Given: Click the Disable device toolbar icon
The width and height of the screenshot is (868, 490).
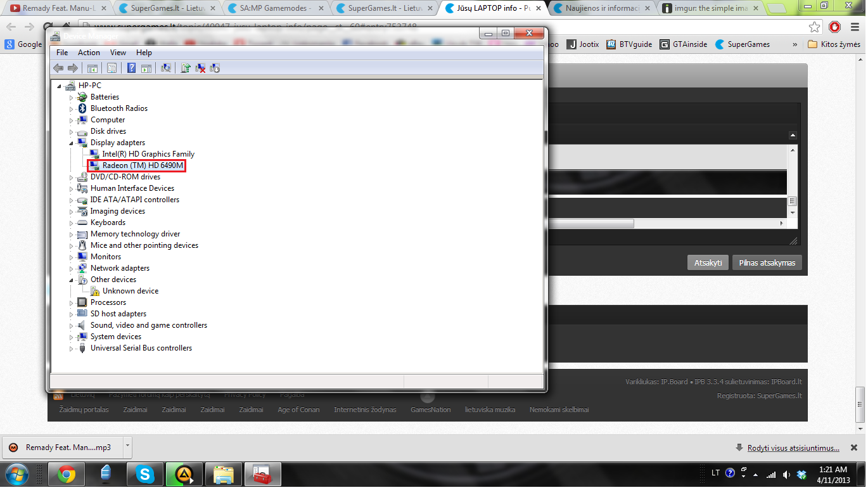Looking at the screenshot, I should pyautogui.click(x=215, y=68).
